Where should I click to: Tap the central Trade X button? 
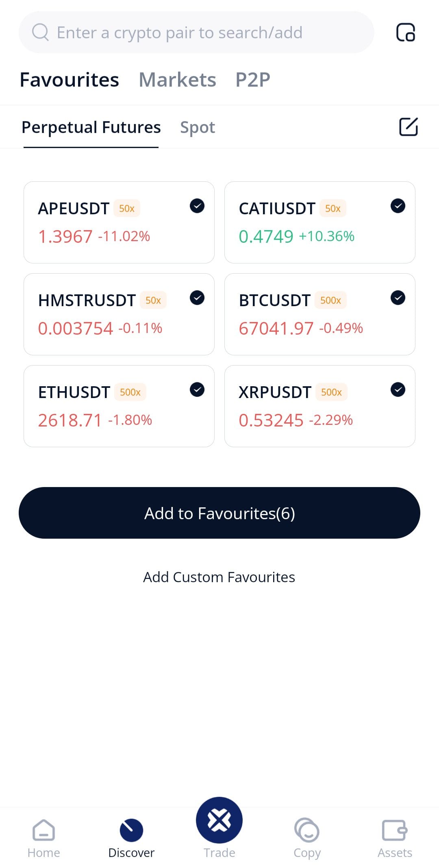pyautogui.click(x=219, y=820)
